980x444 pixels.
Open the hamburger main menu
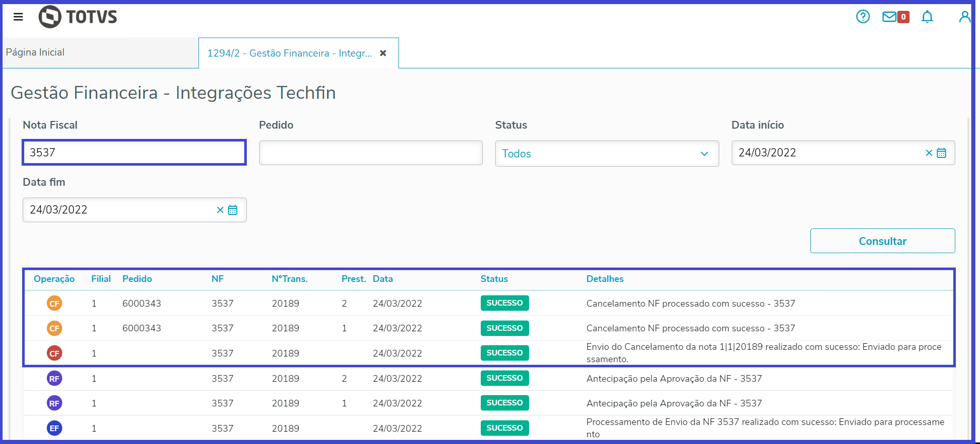click(x=18, y=17)
